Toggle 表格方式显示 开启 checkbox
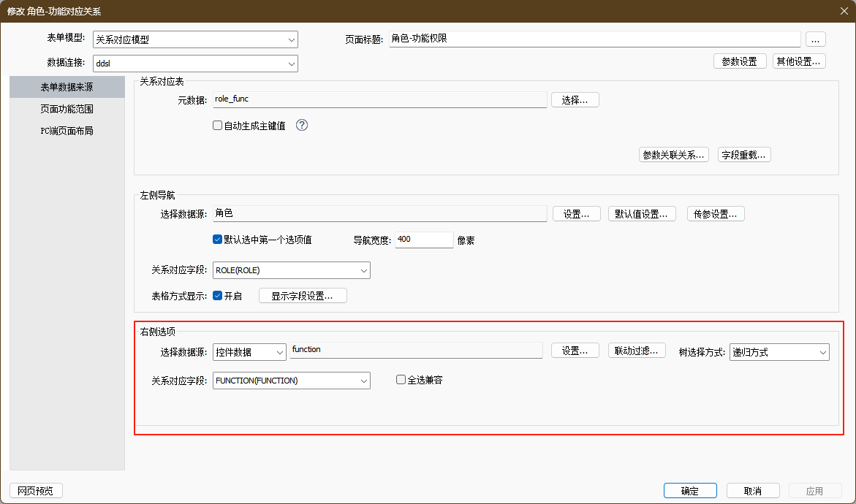The image size is (856, 504). coord(217,296)
